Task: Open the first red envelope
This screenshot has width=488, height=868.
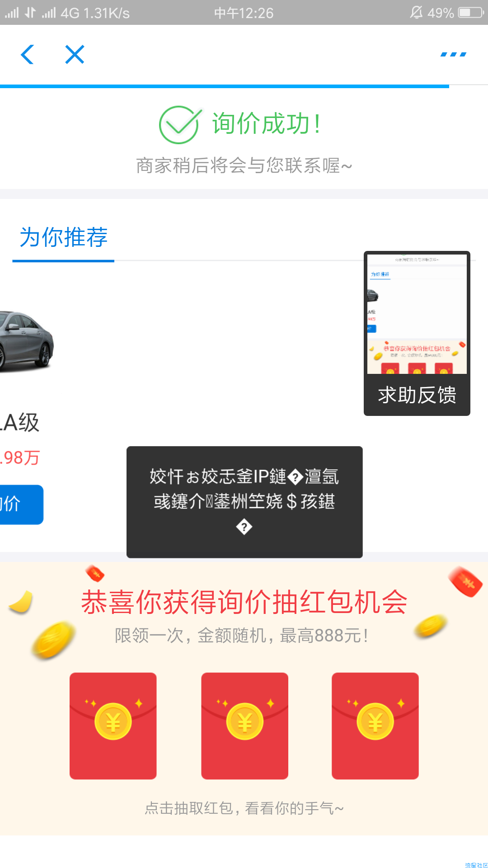Action: tap(113, 726)
